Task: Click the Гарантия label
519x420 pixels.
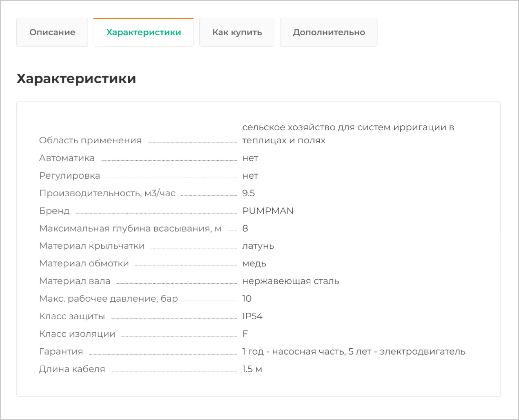Action: pyautogui.click(x=61, y=351)
